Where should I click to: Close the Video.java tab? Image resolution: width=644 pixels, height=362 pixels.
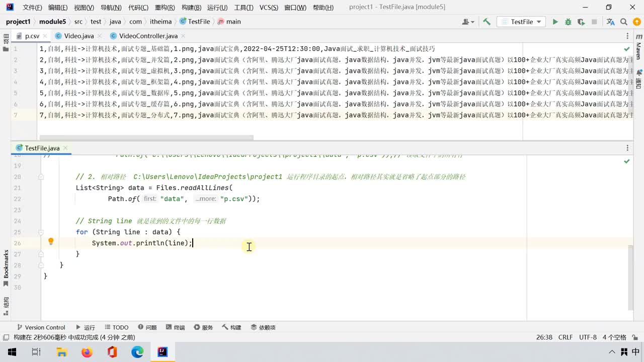point(100,36)
